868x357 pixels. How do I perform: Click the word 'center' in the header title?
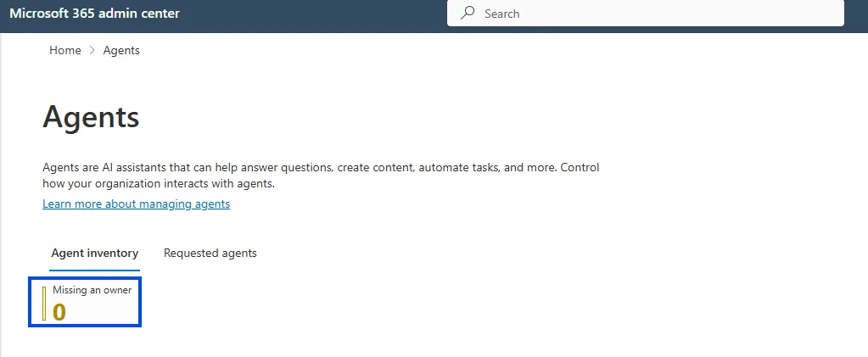(161, 14)
